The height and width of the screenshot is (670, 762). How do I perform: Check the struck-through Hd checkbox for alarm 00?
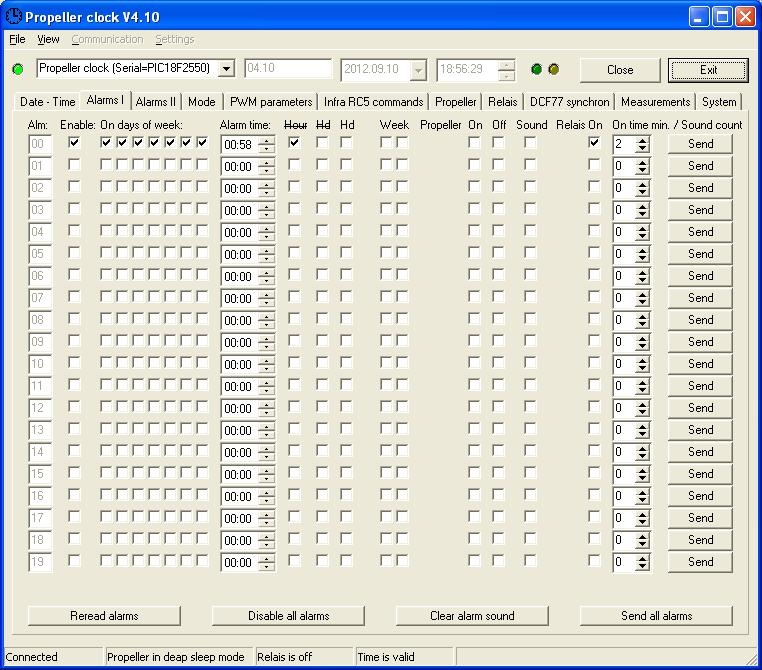point(322,142)
